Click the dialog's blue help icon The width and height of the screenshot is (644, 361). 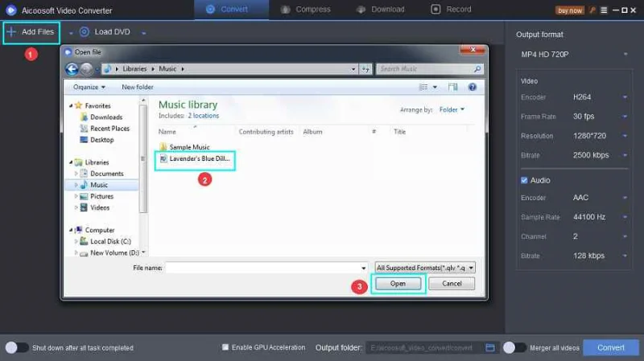pyautogui.click(x=473, y=87)
